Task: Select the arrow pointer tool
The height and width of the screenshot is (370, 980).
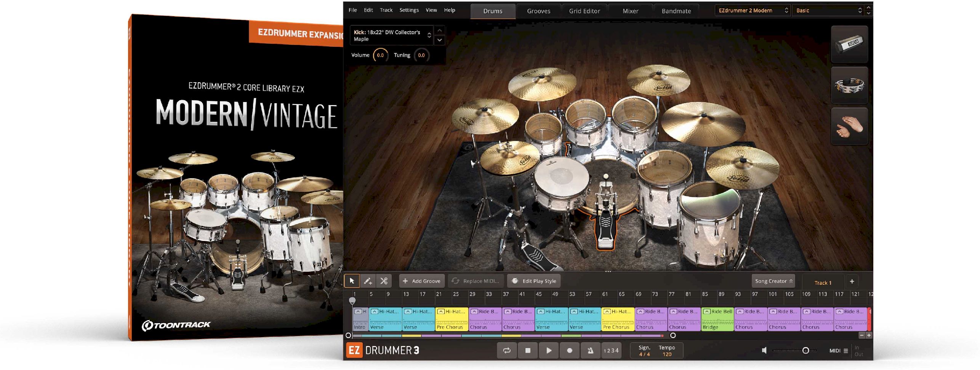Action: [x=352, y=281]
